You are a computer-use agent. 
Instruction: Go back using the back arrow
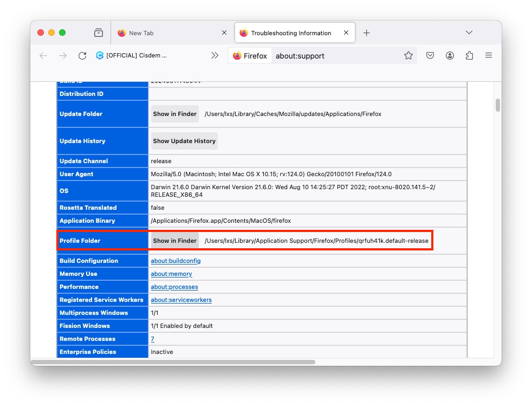(43, 55)
